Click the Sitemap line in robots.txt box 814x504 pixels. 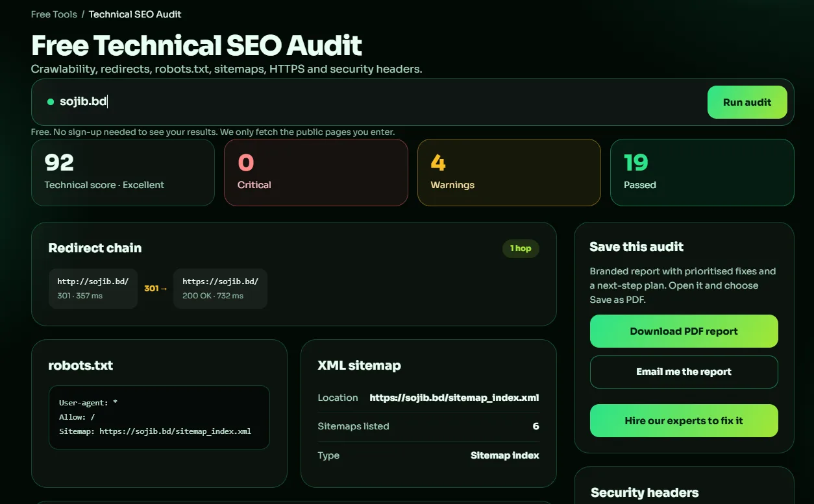[x=155, y=431]
